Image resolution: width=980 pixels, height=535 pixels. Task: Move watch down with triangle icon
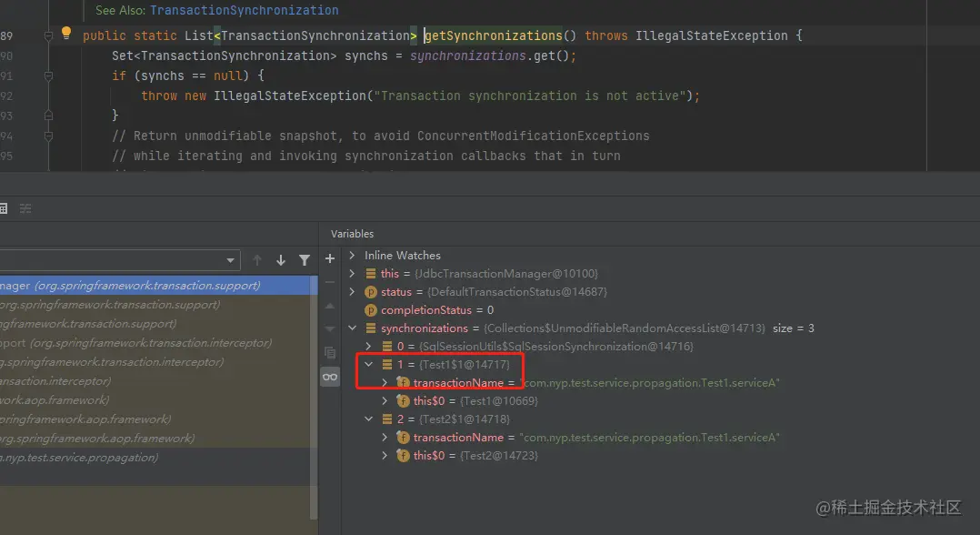pos(330,329)
